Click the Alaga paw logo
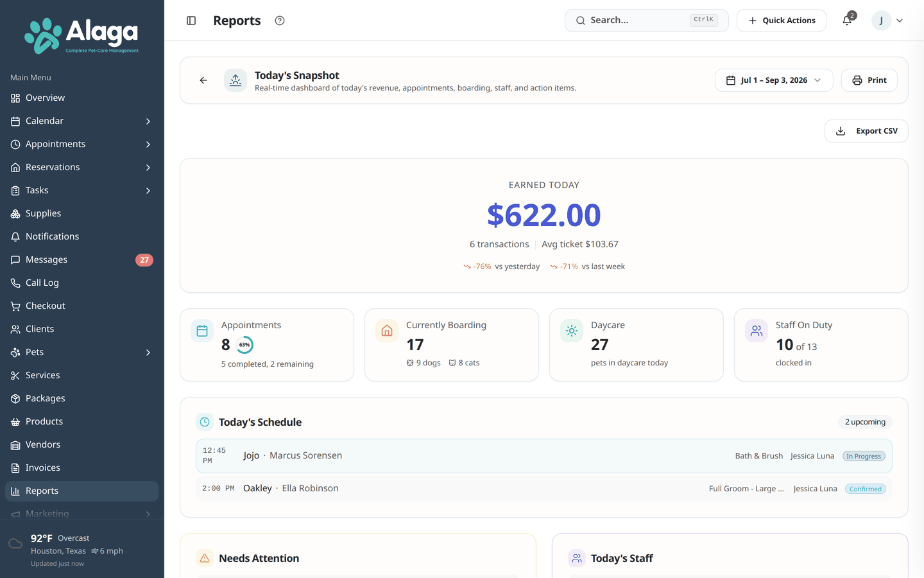 click(43, 35)
